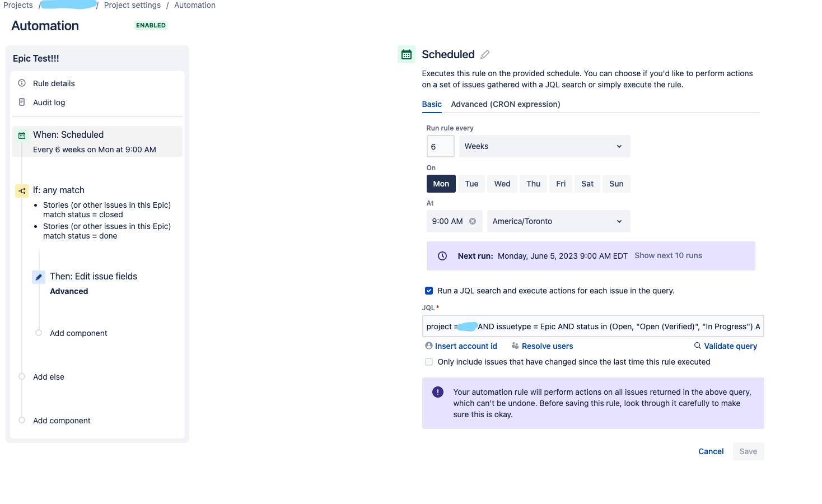Enable only include changed issues option
The width and height of the screenshot is (822, 504).
click(x=428, y=362)
